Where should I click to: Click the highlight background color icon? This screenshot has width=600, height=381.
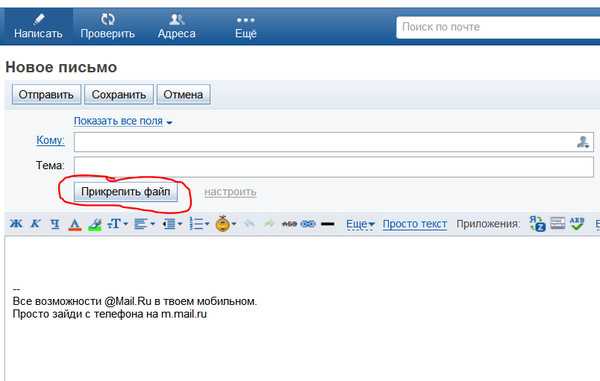pyautogui.click(x=95, y=224)
